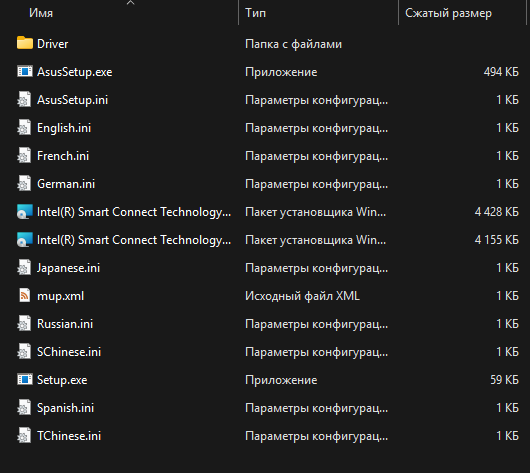The height and width of the screenshot is (473, 530).
Task: Click the installer icon with size 4 428 КБ
Action: coord(25,212)
